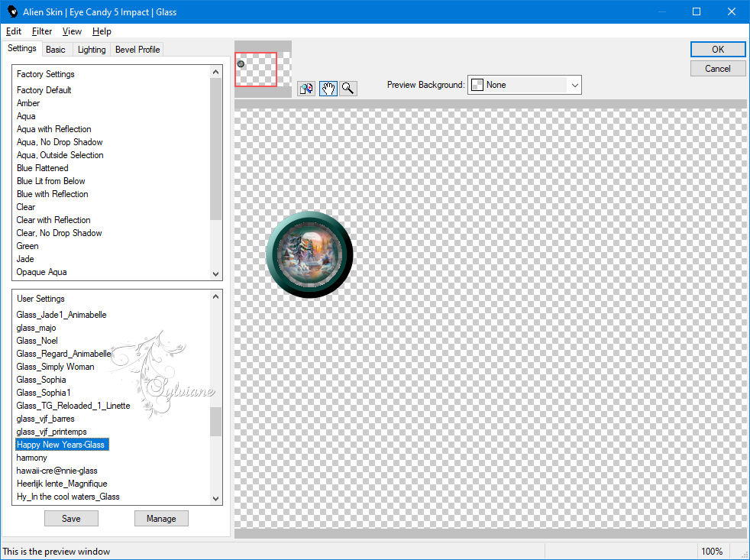The width and height of the screenshot is (750, 560).
Task: Select harmony user setting
Action: (x=31, y=457)
